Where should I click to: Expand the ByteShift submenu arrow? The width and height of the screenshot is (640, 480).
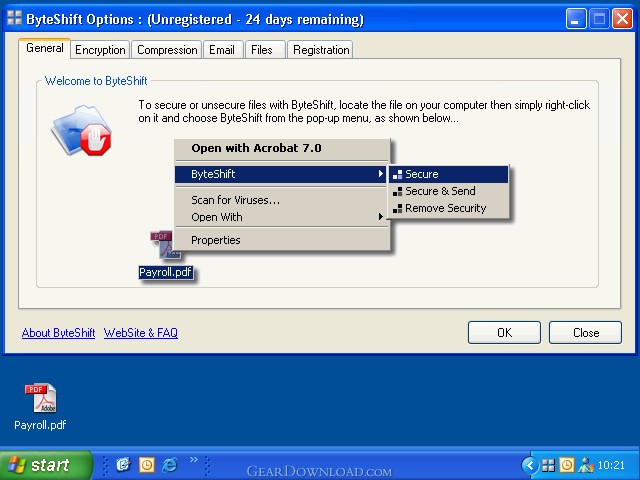(x=380, y=174)
